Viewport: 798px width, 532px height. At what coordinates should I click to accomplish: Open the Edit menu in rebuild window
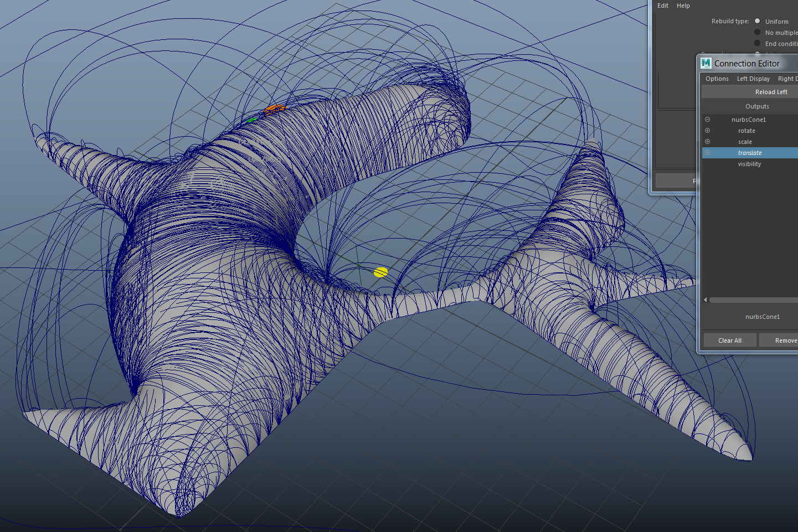[663, 6]
